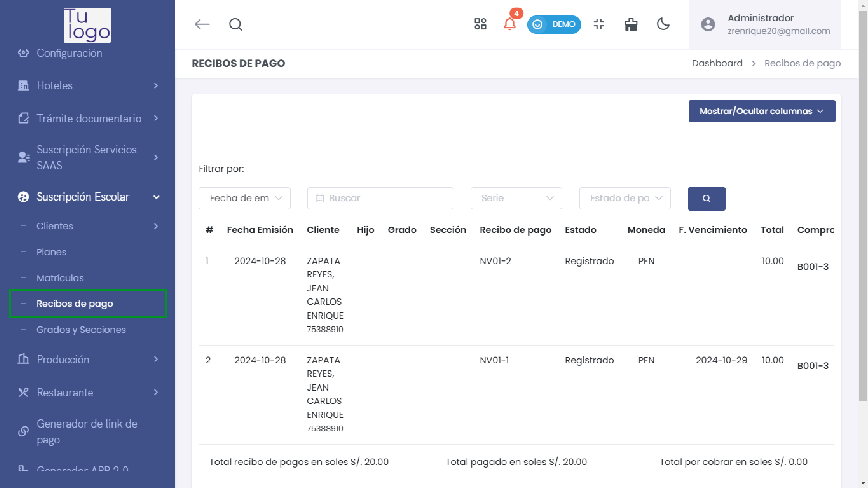Click the blue filter search button
Image resolution: width=868 pixels, height=488 pixels.
pyautogui.click(x=706, y=198)
